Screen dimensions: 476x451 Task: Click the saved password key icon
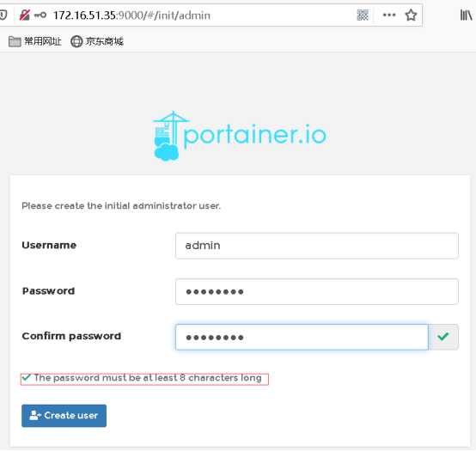pyautogui.click(x=40, y=15)
